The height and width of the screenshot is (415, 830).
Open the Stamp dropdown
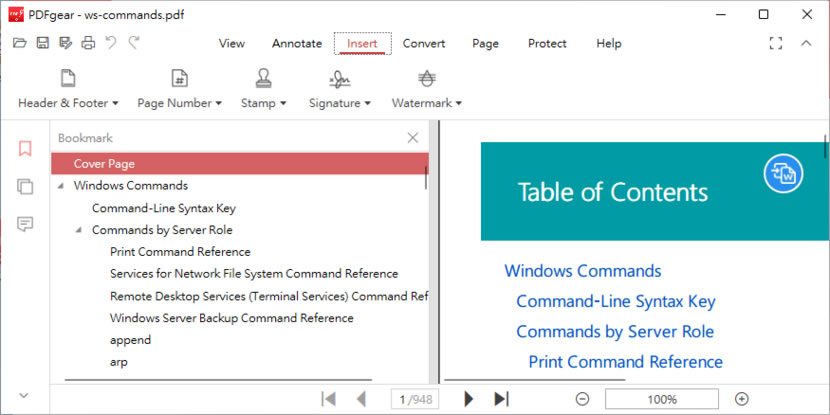283,104
